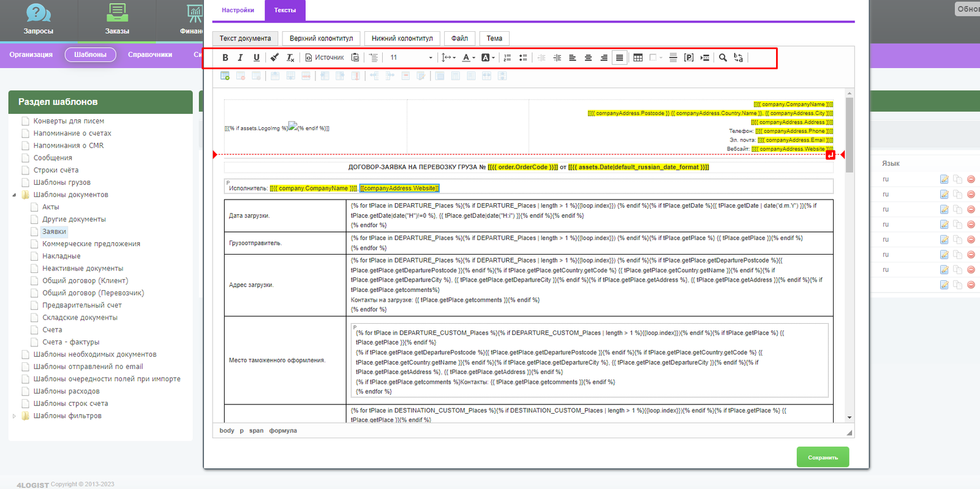Click the remove format icon
The image size is (980, 489).
point(290,58)
